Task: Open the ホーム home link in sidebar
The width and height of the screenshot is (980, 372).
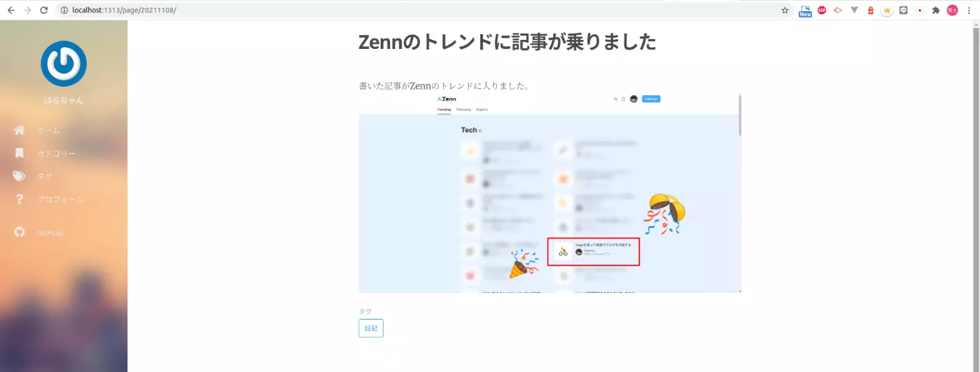Action: click(48, 131)
